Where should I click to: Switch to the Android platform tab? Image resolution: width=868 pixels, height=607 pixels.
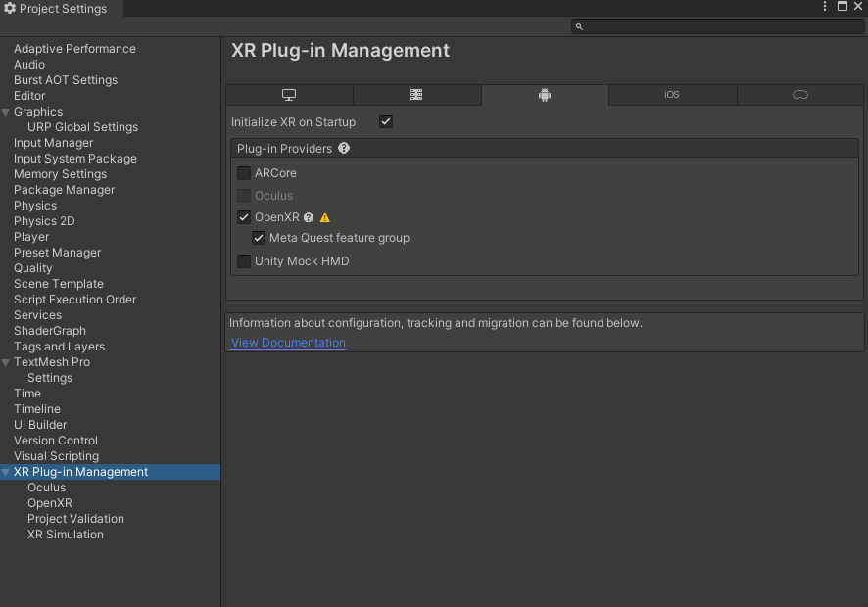tap(544, 95)
